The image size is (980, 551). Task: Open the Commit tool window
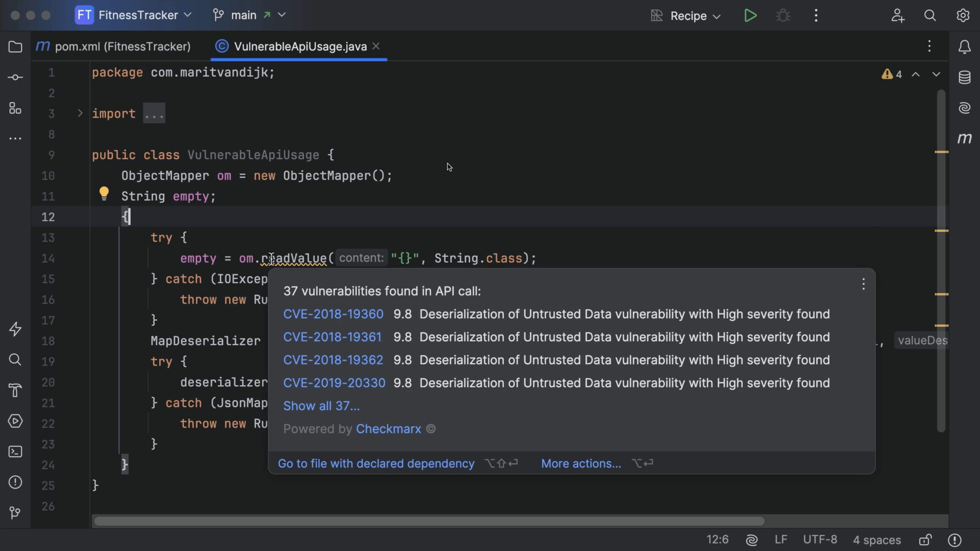click(15, 77)
